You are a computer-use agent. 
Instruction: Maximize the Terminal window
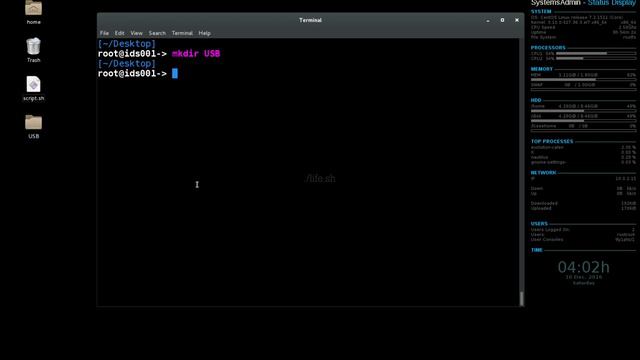[502, 20]
